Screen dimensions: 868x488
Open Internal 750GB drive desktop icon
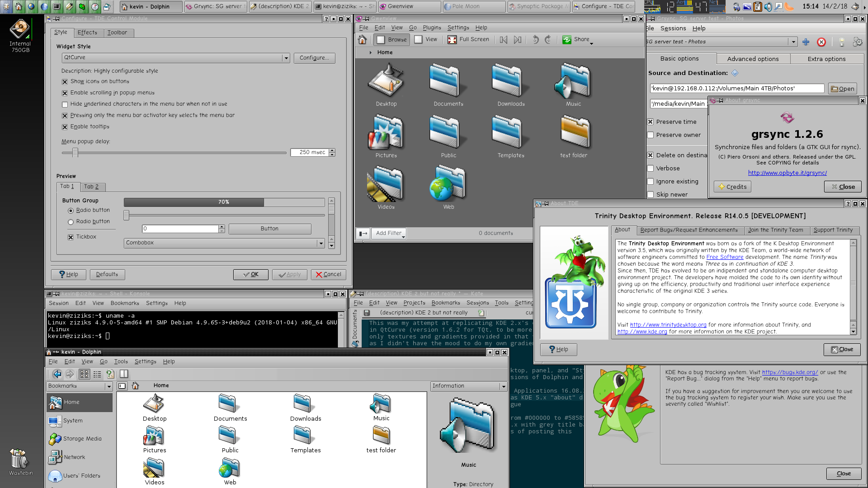(x=20, y=35)
